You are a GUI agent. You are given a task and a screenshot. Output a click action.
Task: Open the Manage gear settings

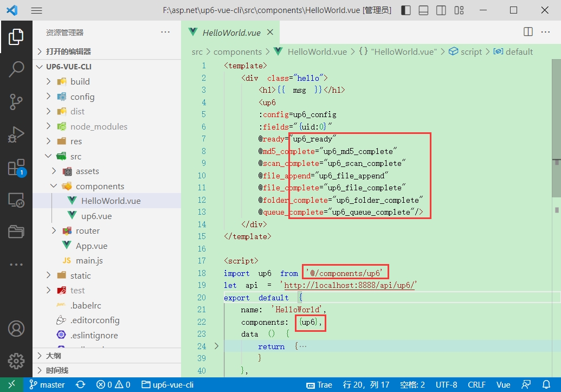16,360
